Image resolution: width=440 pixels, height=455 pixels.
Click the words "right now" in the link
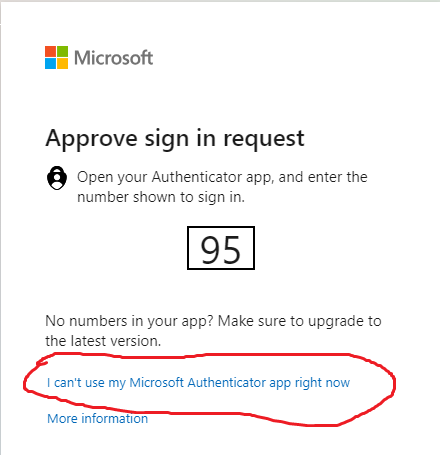click(x=322, y=383)
